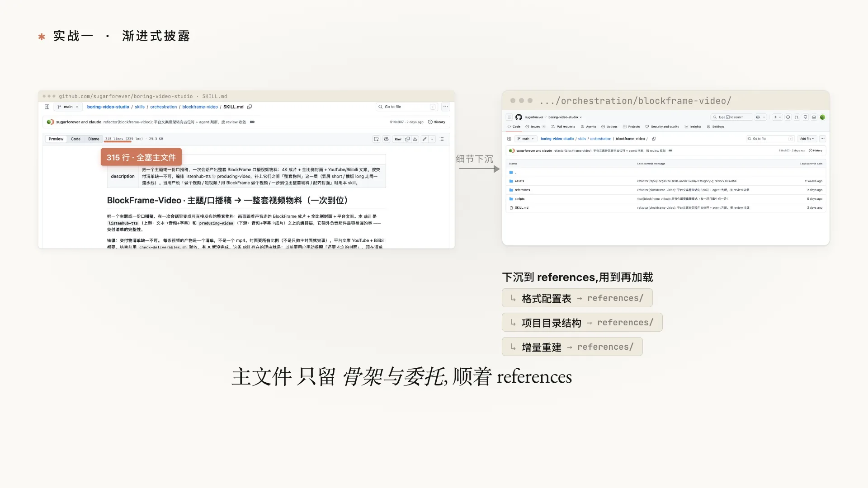Select the Insights repo tab
Image resolution: width=868 pixels, height=488 pixels.
click(693, 127)
